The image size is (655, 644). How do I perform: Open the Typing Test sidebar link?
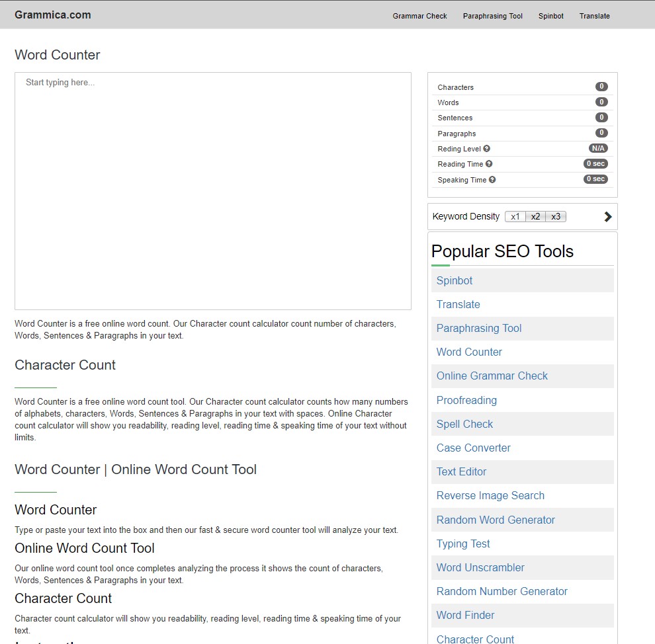463,543
